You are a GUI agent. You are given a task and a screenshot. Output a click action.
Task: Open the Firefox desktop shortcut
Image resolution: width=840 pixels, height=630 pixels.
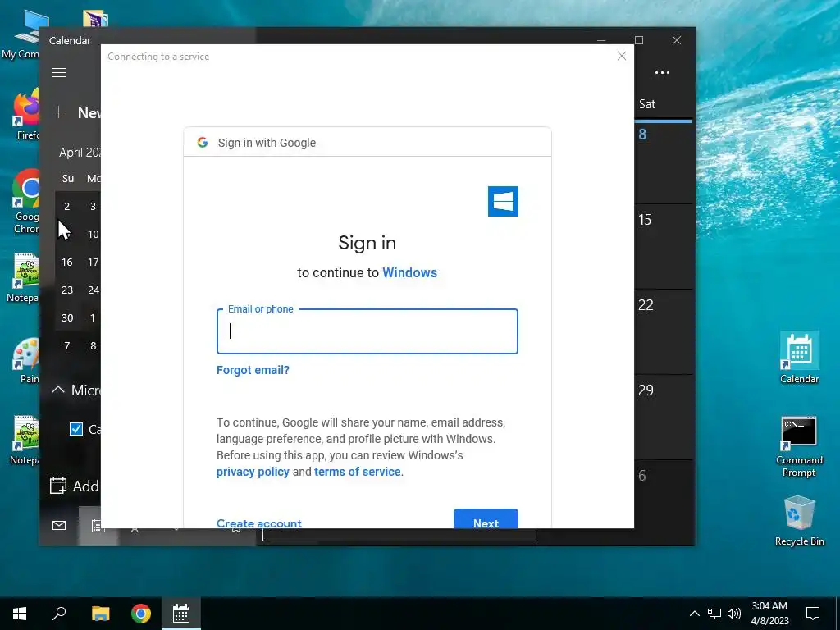27,113
